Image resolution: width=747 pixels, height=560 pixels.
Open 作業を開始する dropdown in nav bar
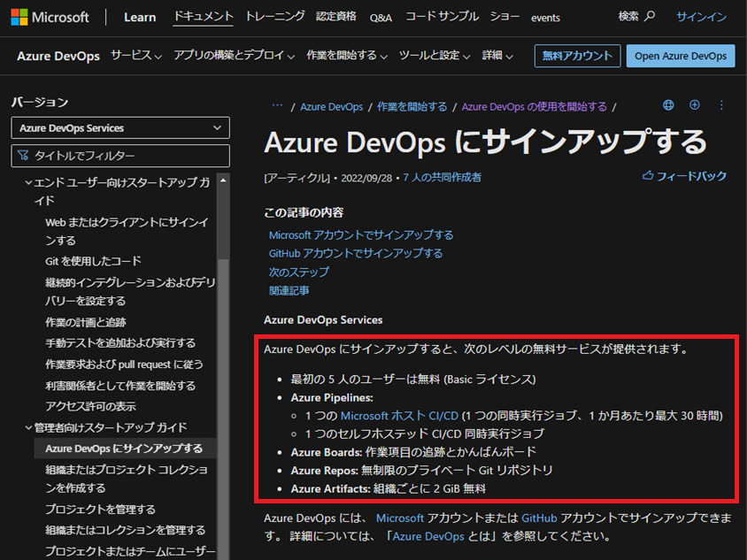click(x=347, y=56)
